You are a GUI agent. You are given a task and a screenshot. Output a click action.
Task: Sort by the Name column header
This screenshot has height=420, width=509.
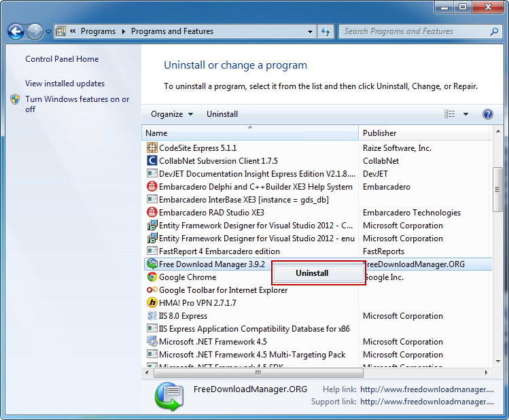tap(250, 133)
